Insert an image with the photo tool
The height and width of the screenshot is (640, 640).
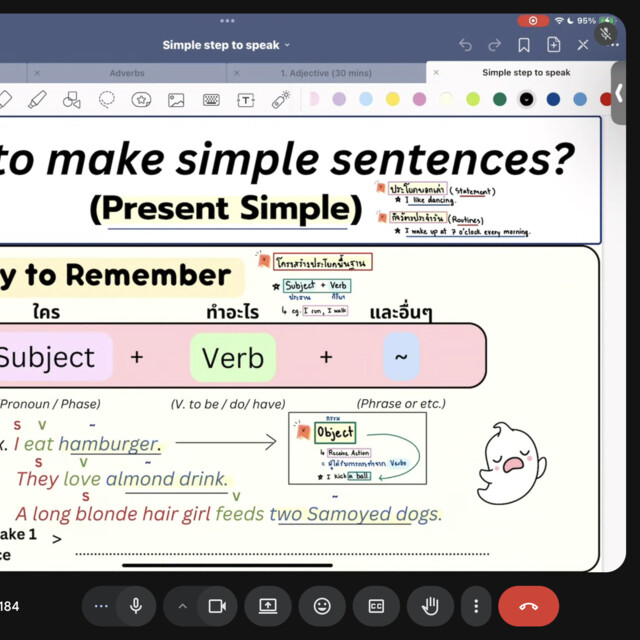coord(176,99)
